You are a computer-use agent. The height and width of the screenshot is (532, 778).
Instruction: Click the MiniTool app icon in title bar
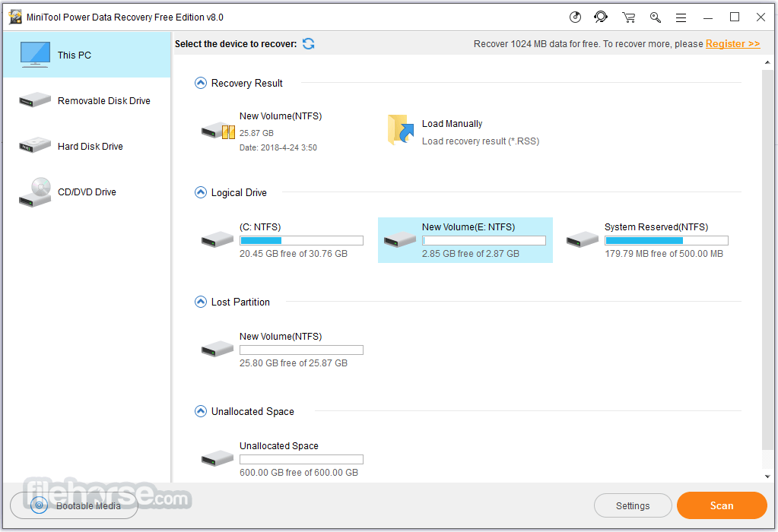pyautogui.click(x=15, y=17)
